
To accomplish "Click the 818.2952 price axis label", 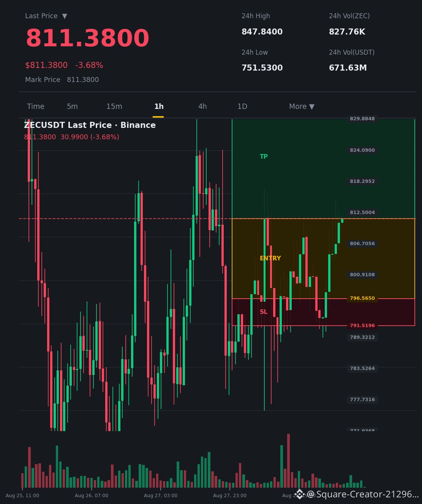I will (x=362, y=181).
